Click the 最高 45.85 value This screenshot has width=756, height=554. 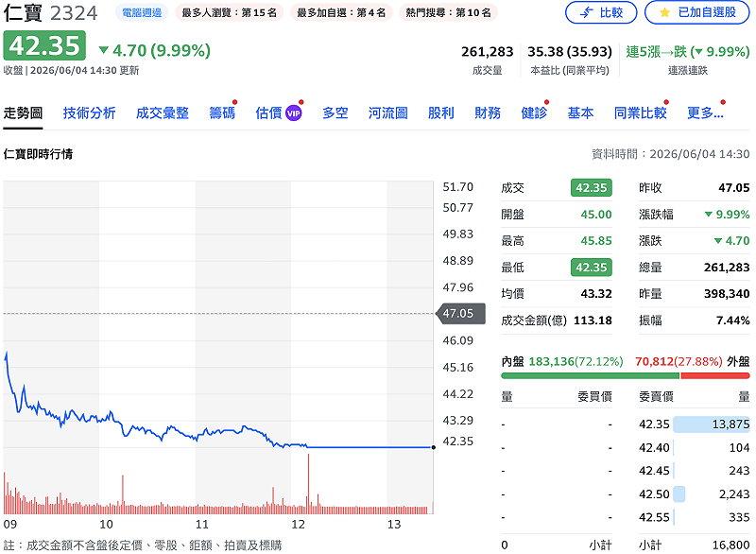[596, 240]
